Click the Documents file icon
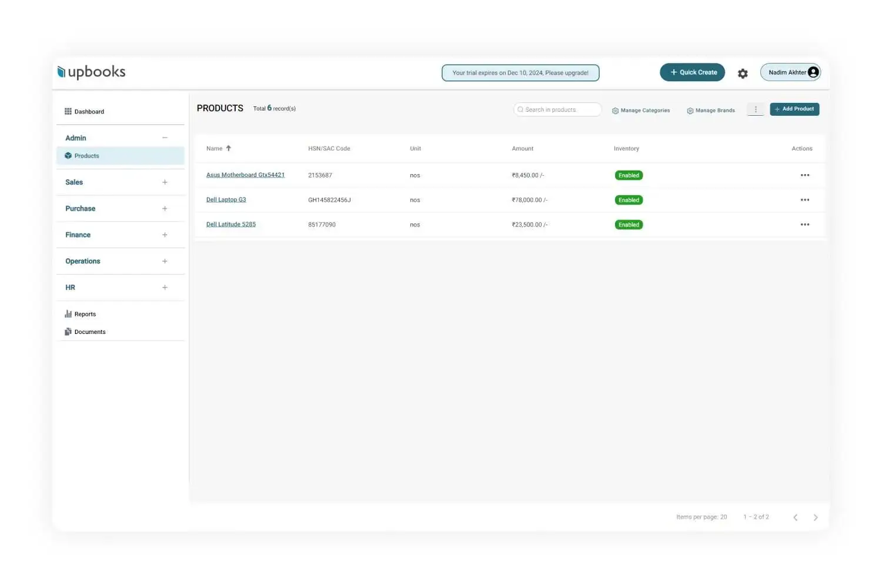 click(x=68, y=332)
